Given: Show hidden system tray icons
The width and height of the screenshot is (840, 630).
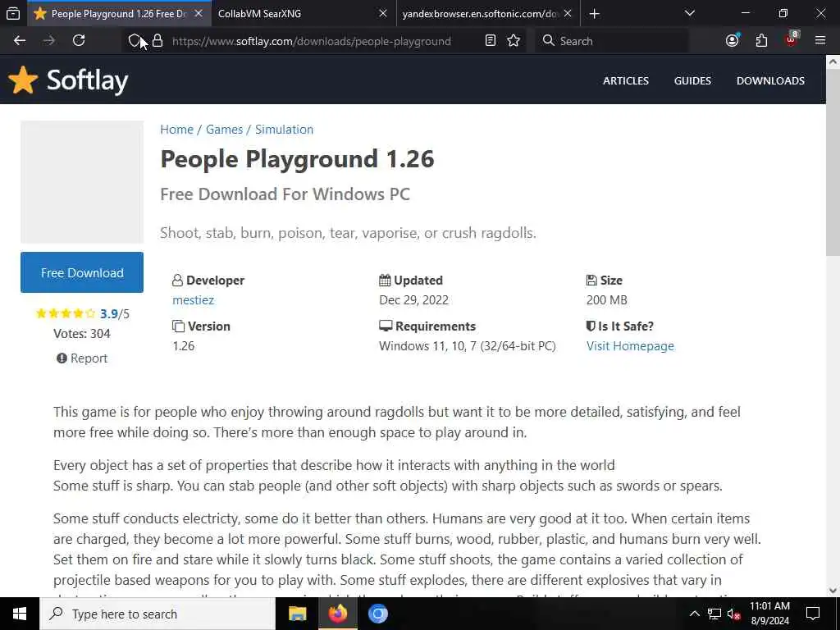Looking at the screenshot, I should (694, 614).
